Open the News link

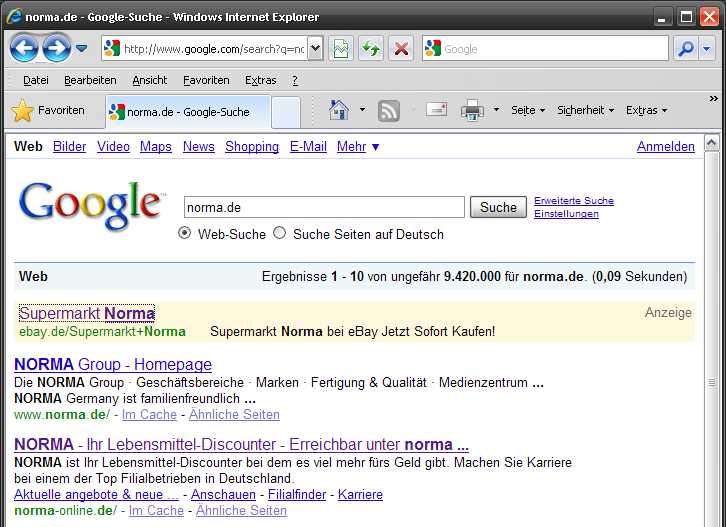pyautogui.click(x=199, y=146)
